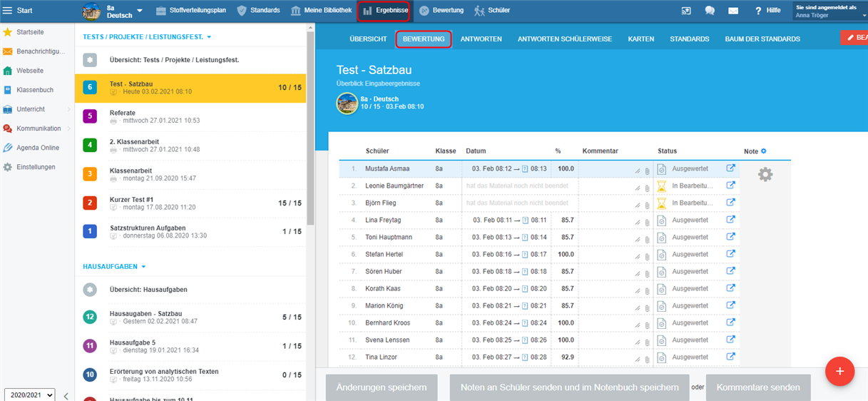Open Hilfe help

(x=767, y=10)
